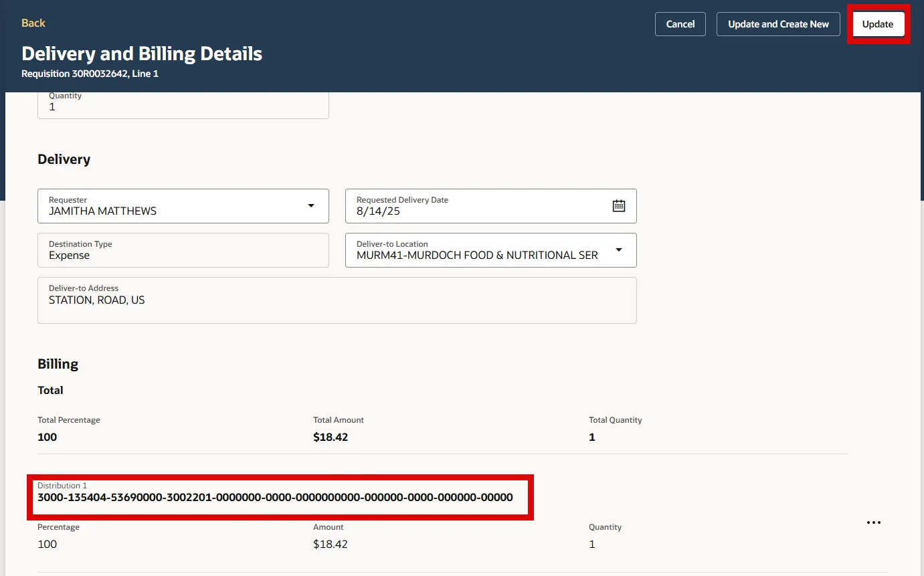Open the Distribution 1 more actions menu

pyautogui.click(x=874, y=522)
